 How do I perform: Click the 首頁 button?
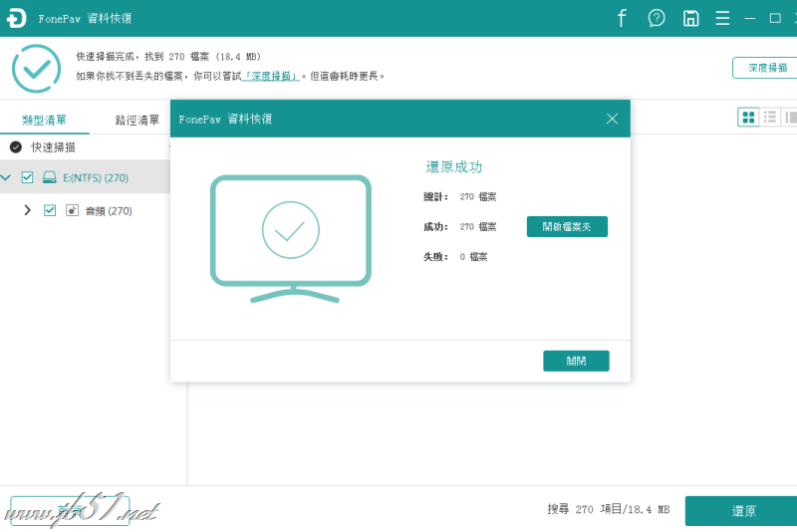[x=70, y=511]
